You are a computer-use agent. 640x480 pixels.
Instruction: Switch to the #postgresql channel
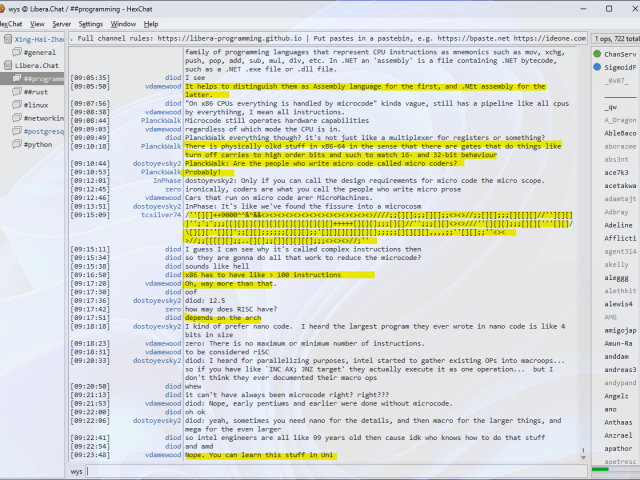[x=42, y=130]
